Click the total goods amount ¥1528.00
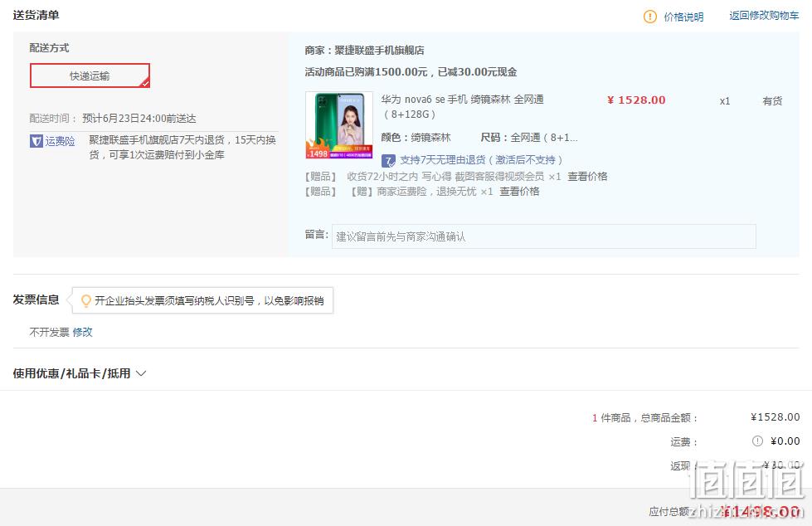 point(776,417)
